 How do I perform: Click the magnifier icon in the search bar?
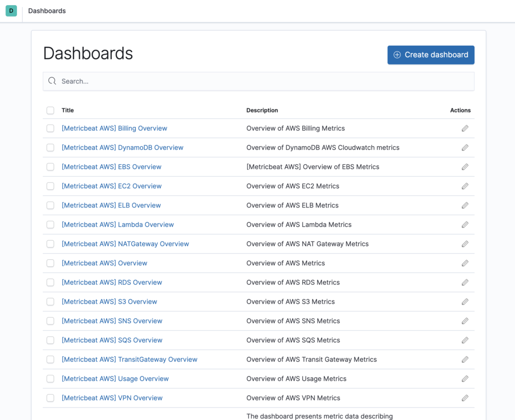pyautogui.click(x=52, y=81)
